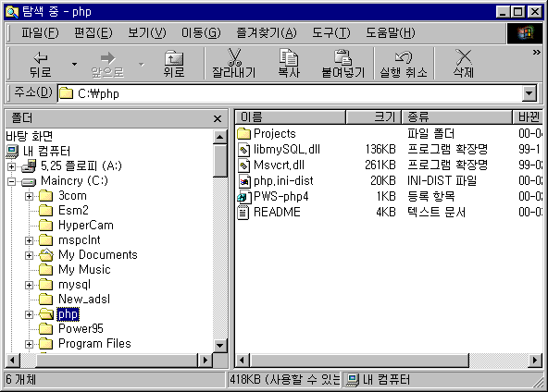Open the 도움말(H) menu

tap(391, 33)
